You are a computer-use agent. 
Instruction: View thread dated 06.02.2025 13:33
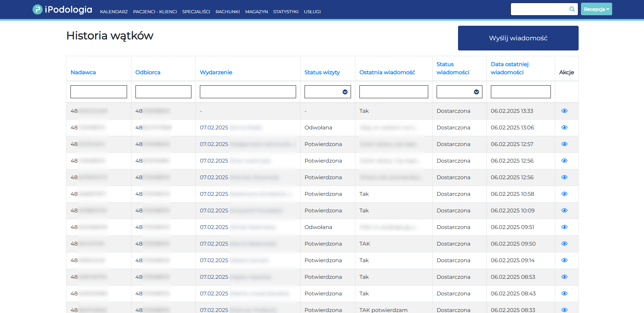[x=564, y=111]
